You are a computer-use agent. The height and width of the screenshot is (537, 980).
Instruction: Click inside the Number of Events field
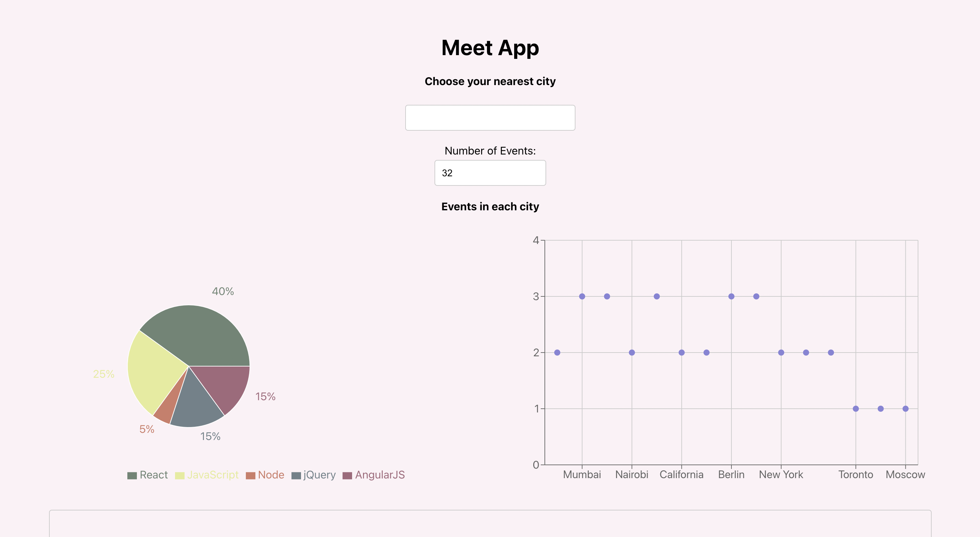490,173
